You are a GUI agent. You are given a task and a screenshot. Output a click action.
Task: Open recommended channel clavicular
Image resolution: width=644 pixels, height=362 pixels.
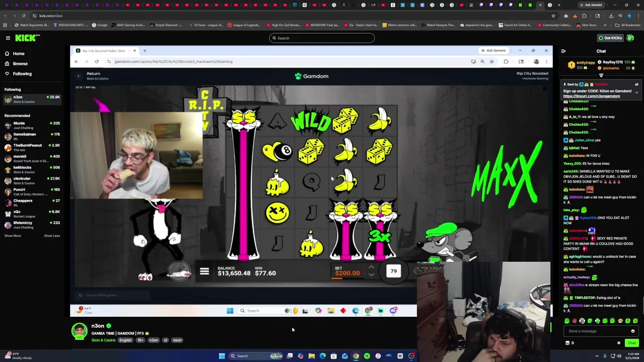coord(31,180)
